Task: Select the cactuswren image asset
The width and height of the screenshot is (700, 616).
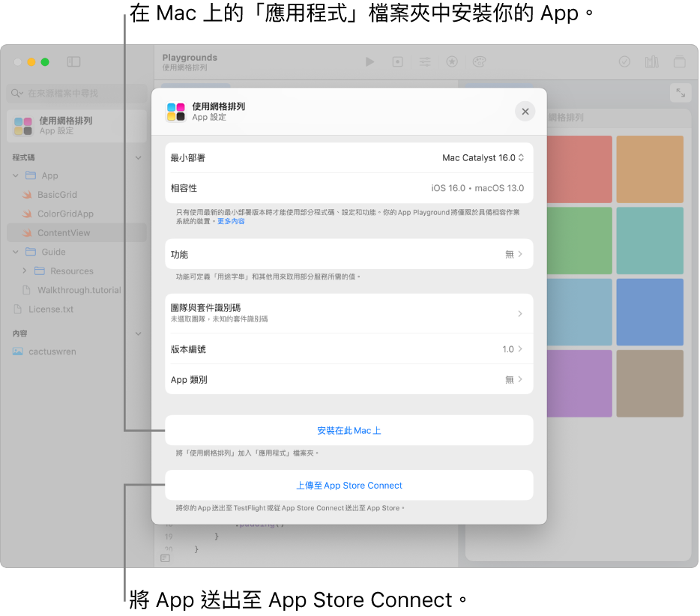Action: pos(52,351)
